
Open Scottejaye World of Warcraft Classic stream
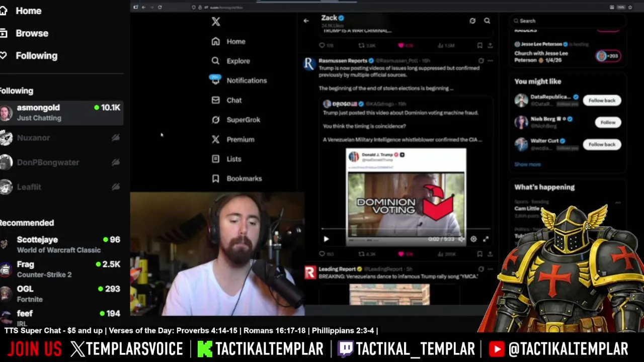tap(60, 245)
